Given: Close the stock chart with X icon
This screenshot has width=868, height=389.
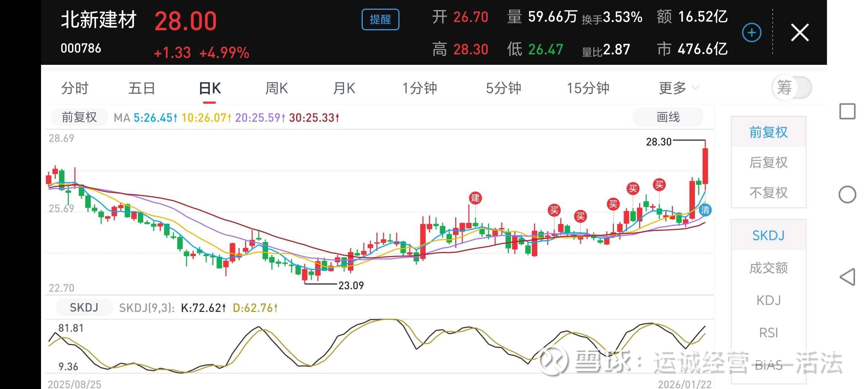Looking at the screenshot, I should [x=800, y=33].
